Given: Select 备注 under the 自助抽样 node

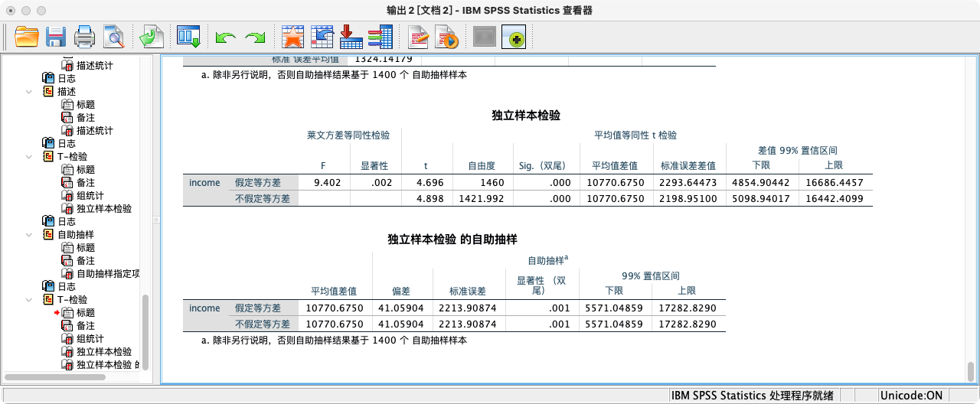Looking at the screenshot, I should click(x=86, y=260).
